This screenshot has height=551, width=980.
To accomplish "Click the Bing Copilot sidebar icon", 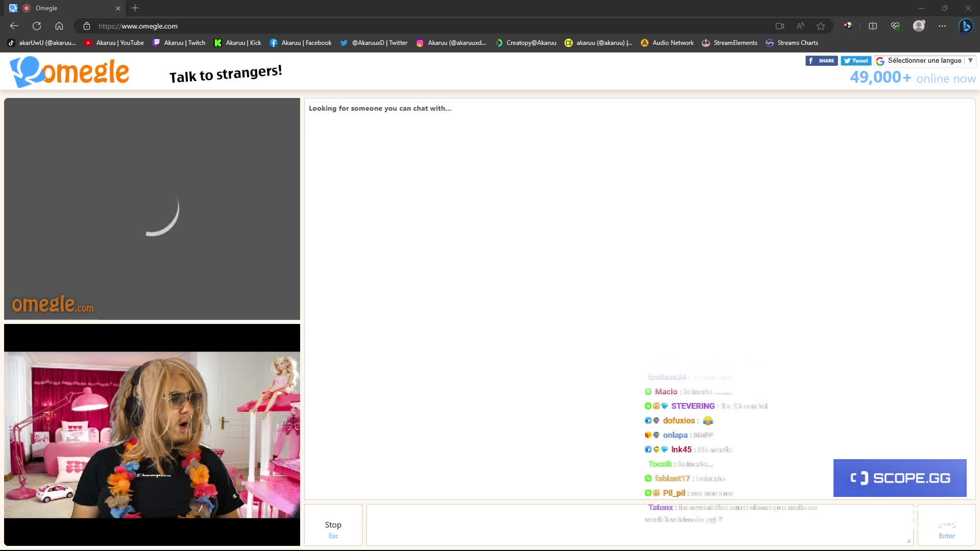I will (966, 26).
